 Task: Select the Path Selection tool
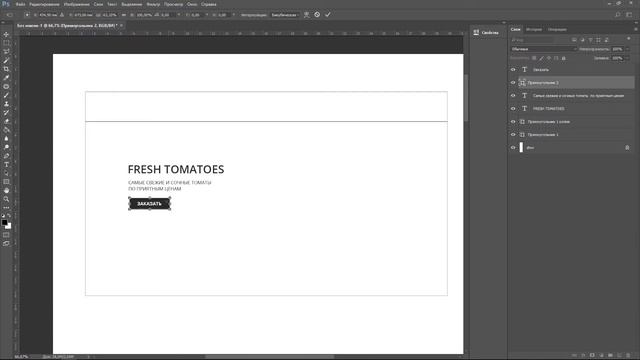point(6,173)
